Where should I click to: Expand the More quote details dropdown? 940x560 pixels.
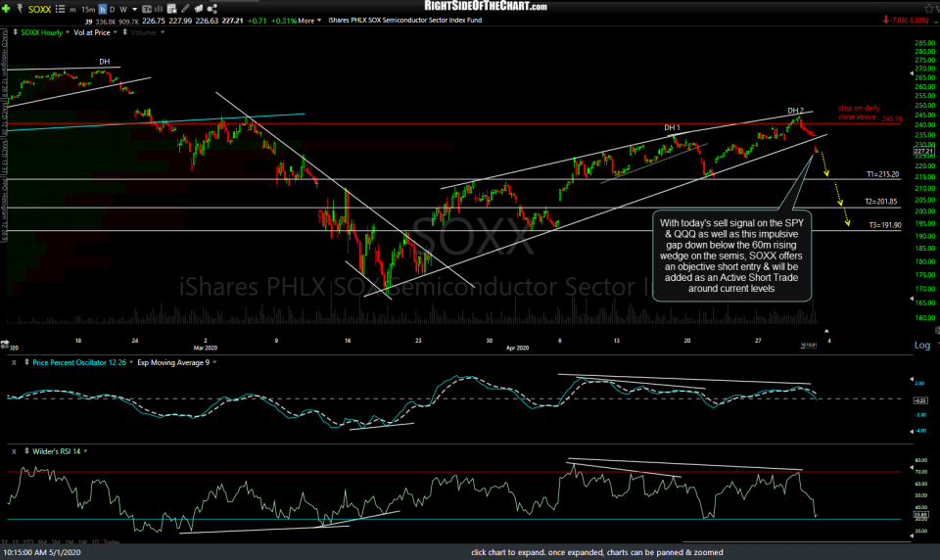click(x=310, y=20)
